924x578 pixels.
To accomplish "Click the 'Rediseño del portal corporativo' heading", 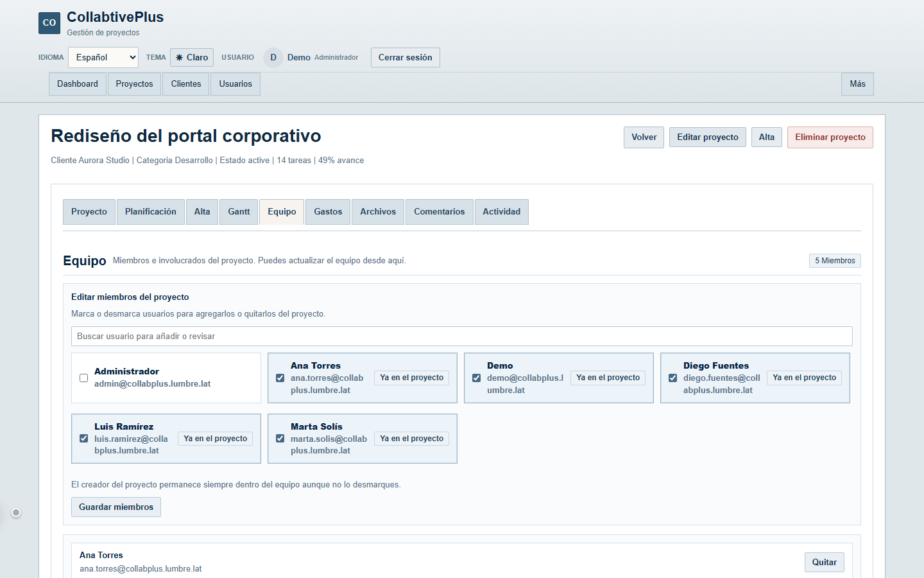I will (x=186, y=136).
